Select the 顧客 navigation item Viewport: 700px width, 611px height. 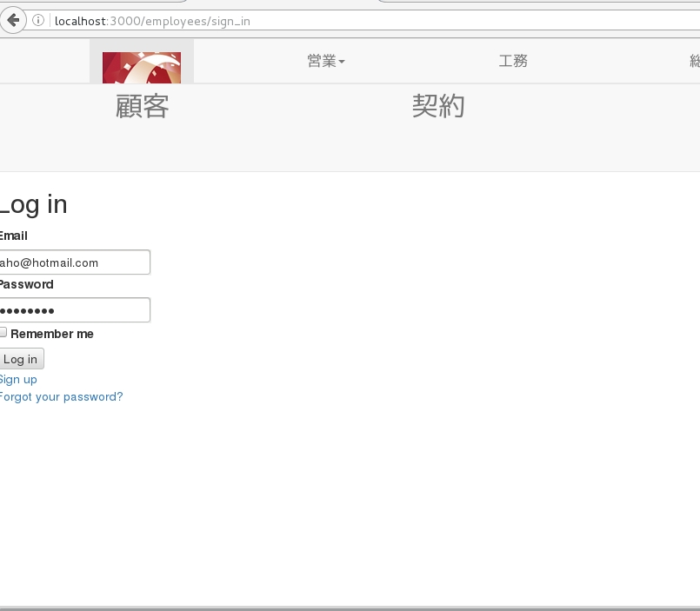[142, 106]
